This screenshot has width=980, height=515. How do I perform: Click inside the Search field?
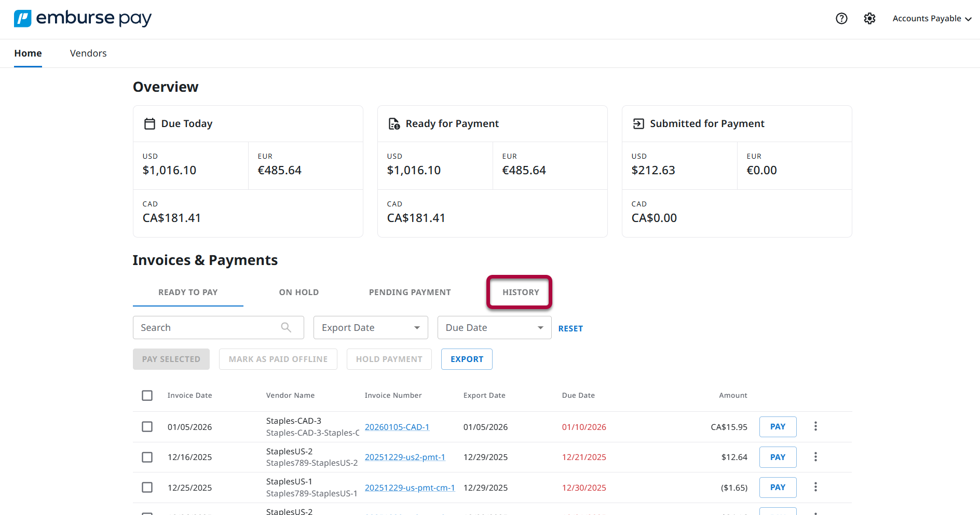click(208, 327)
